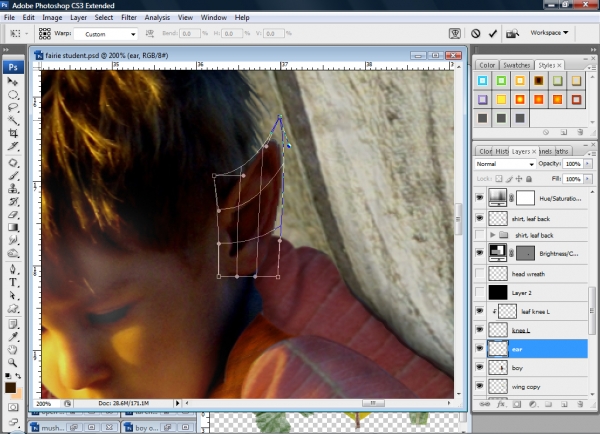Image resolution: width=600 pixels, height=434 pixels.
Task: Show Layer 2
Action: pyautogui.click(x=479, y=292)
